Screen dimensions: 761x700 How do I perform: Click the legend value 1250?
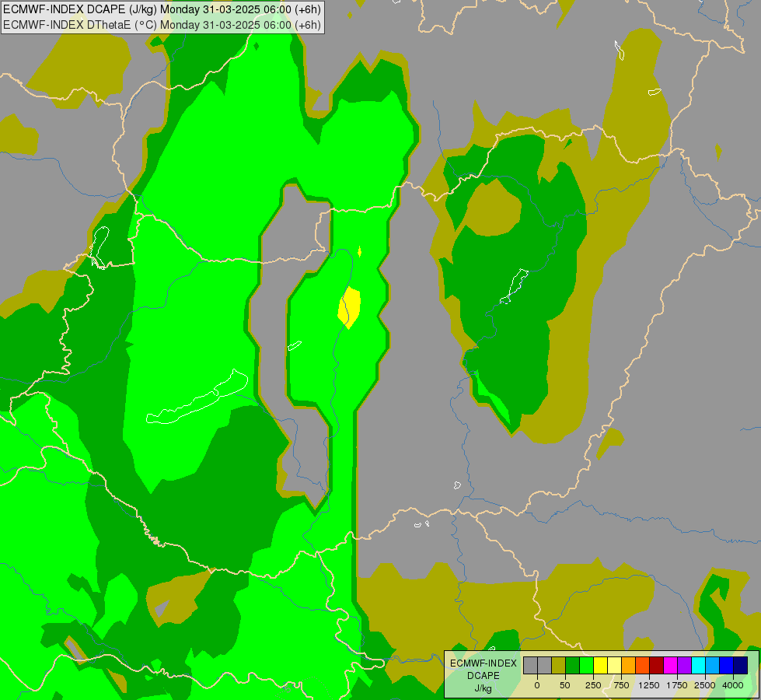(x=648, y=685)
